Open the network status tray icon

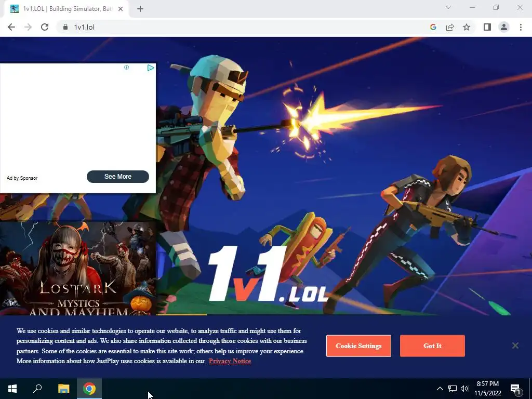(453, 389)
